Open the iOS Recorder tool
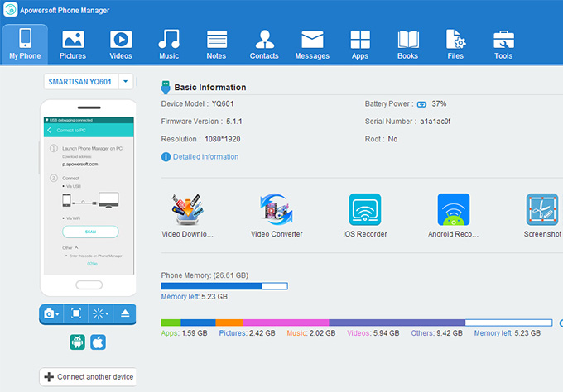 point(365,209)
